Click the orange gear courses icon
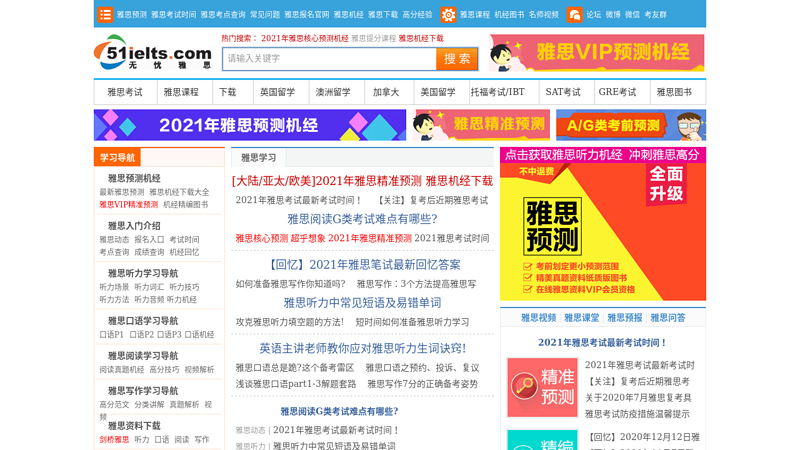The image size is (800, 450). pos(448,15)
